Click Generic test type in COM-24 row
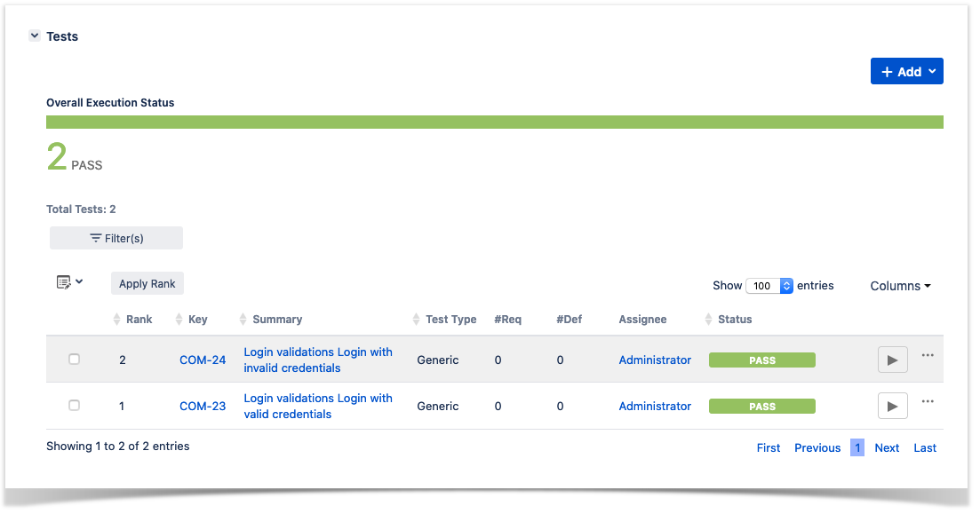 pos(437,360)
